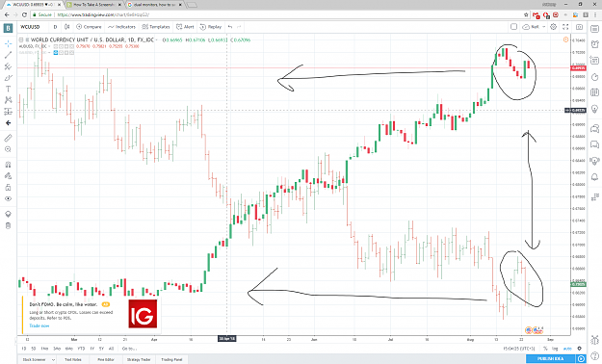
Task: Open the calendar panel in the right sidebar
Action: pyautogui.click(x=594, y=92)
